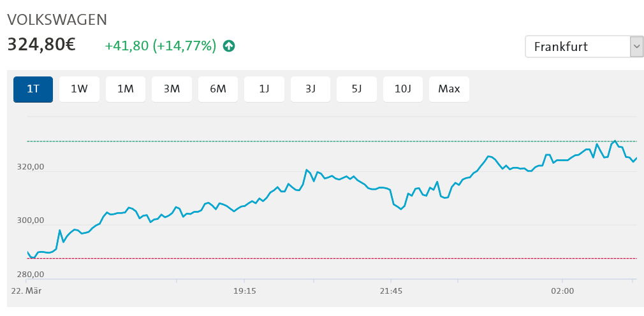This screenshot has width=644, height=316.
Task: Click the 02:00 time axis label
Action: point(562,291)
